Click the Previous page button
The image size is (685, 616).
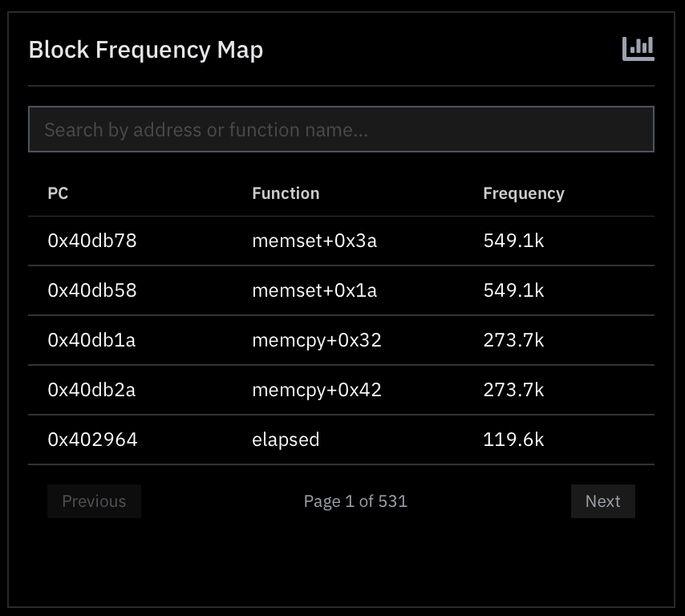click(x=94, y=501)
